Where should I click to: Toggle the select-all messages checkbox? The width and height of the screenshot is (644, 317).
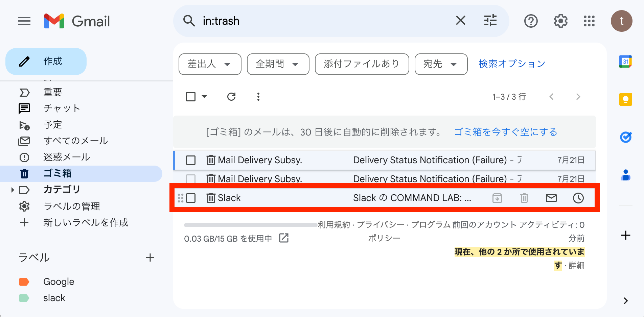click(191, 97)
